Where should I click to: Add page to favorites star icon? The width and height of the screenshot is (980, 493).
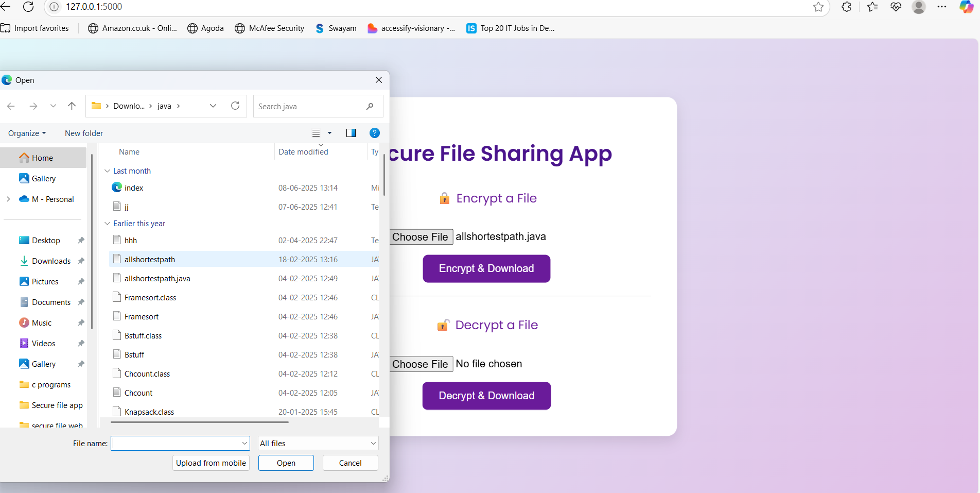coord(818,7)
